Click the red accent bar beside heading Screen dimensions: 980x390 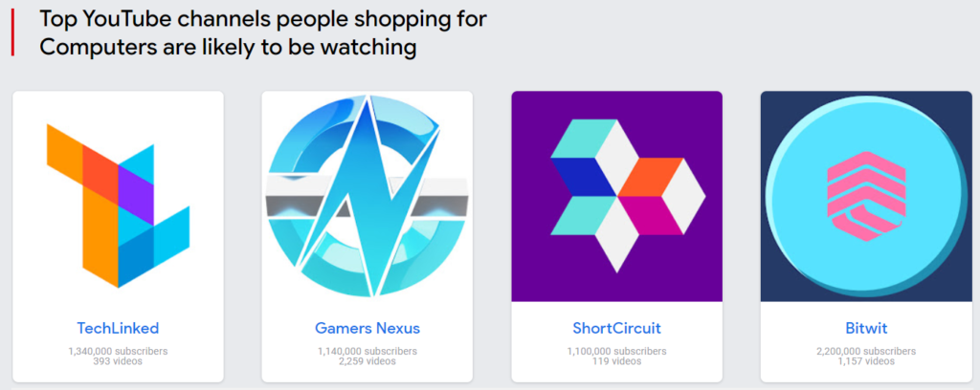click(11, 32)
